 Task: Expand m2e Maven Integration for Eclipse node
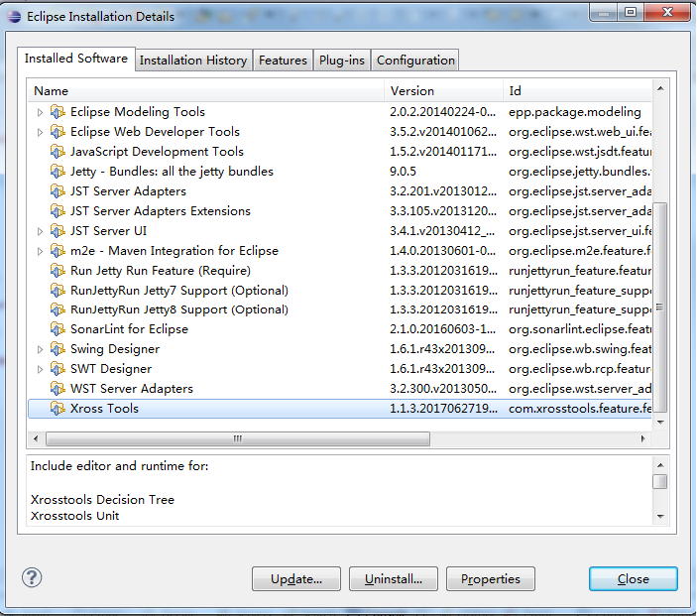40,252
